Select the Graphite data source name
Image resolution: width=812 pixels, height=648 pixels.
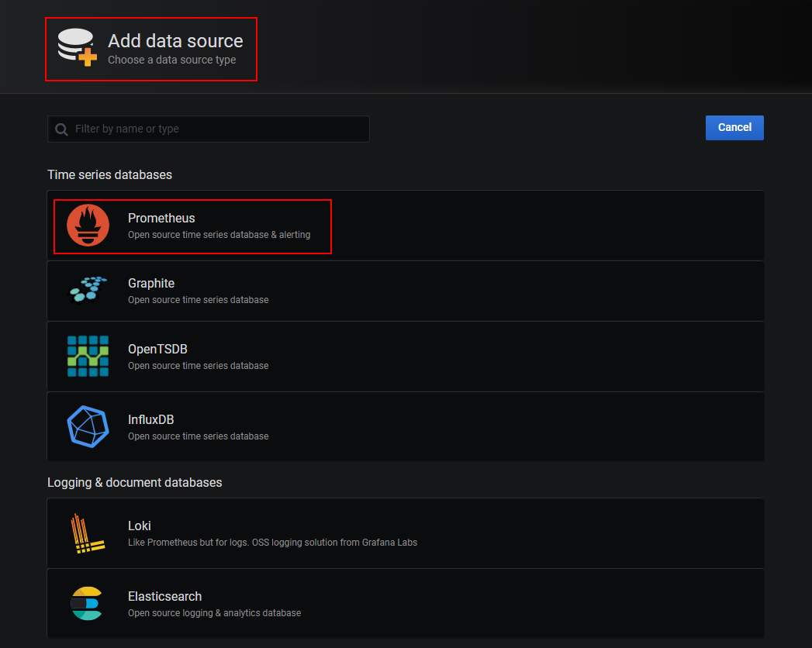(x=151, y=284)
